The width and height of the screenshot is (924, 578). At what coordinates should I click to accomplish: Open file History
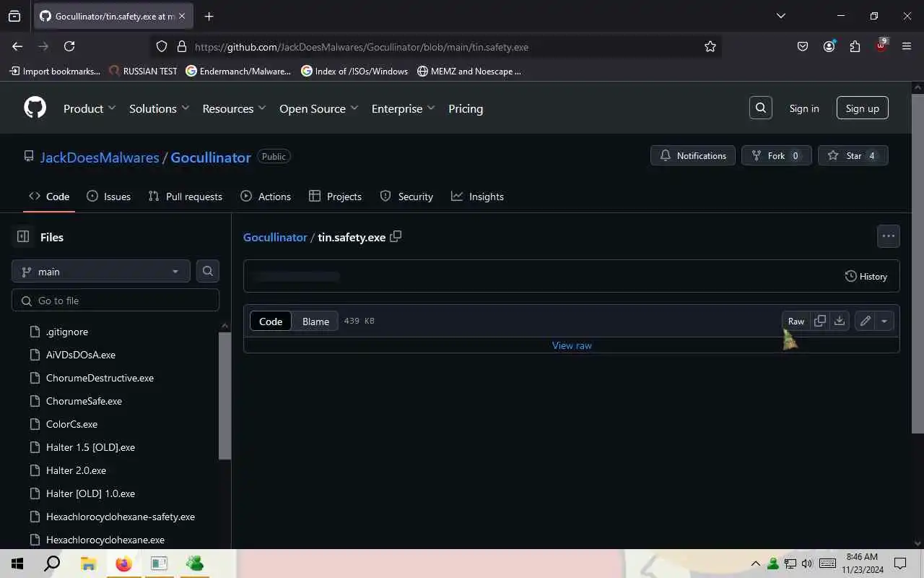(866, 276)
